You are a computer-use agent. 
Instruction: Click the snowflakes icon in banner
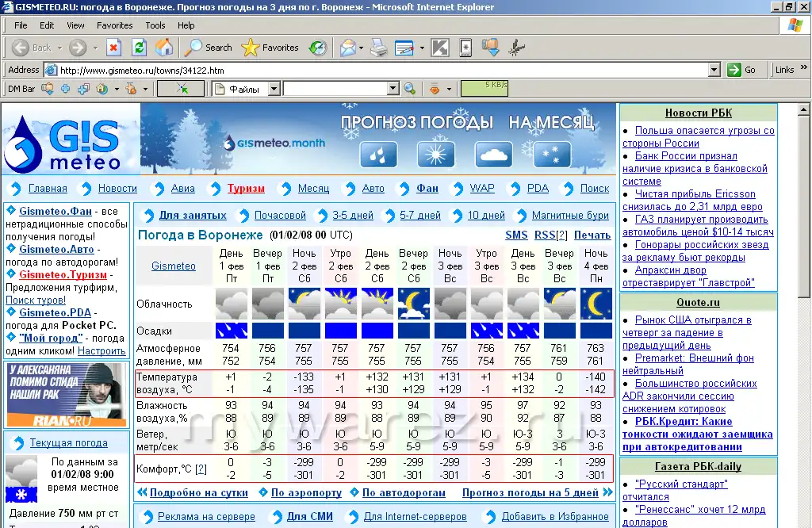pyautogui.click(x=552, y=154)
